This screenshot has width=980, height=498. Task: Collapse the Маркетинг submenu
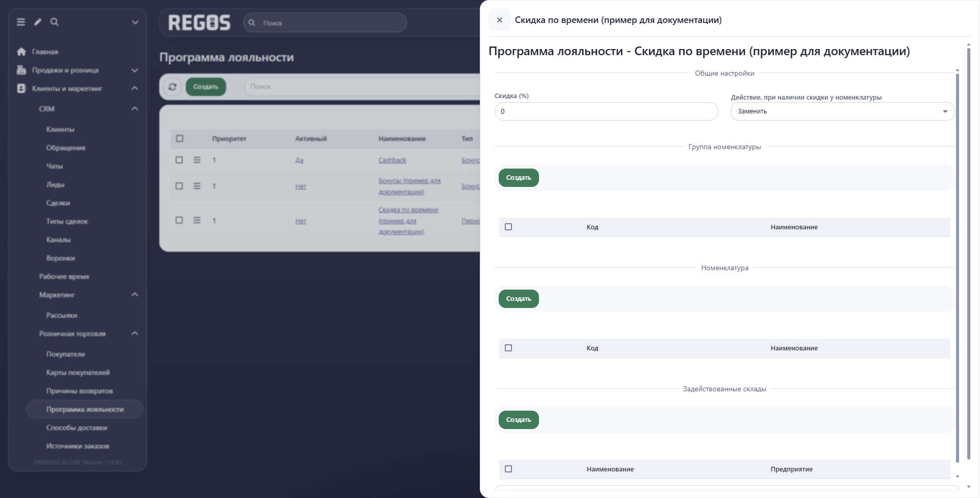click(x=135, y=295)
